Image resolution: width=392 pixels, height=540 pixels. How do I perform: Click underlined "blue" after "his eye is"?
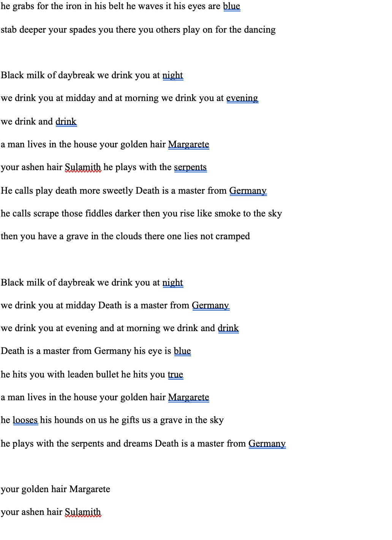click(182, 351)
